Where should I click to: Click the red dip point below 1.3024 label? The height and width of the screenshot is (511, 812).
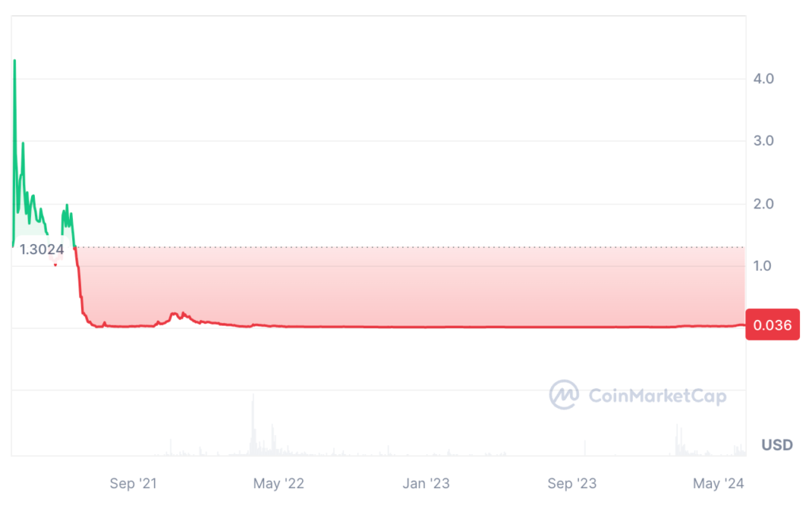click(55, 265)
